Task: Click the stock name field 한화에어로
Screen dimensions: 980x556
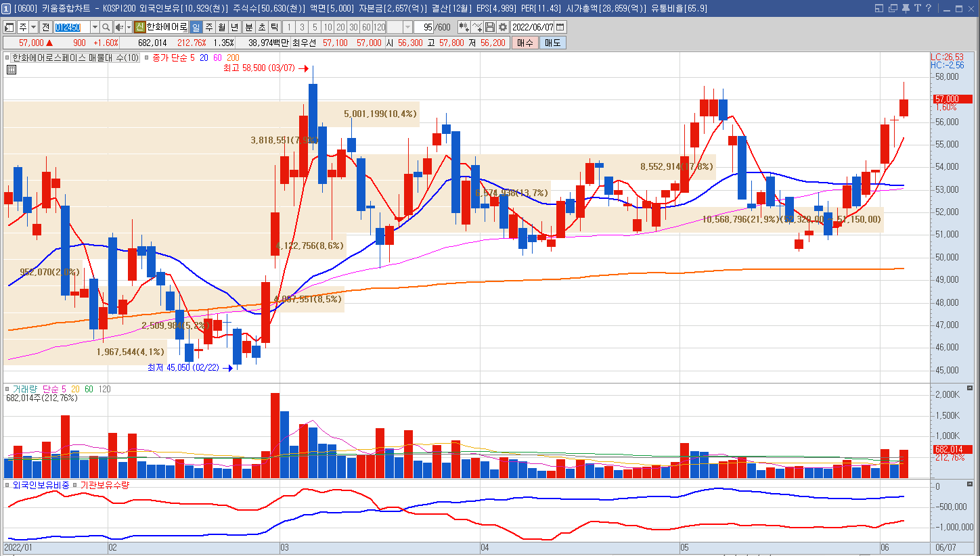Action: click(x=167, y=27)
